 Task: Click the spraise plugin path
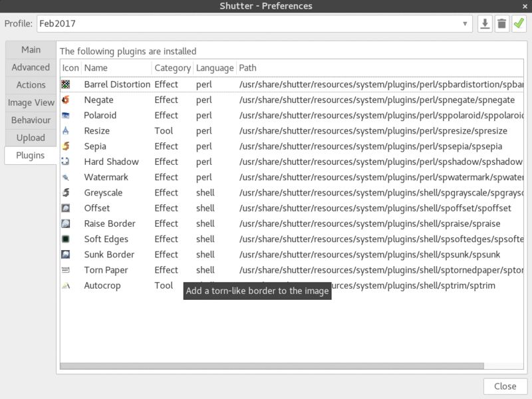pos(370,224)
